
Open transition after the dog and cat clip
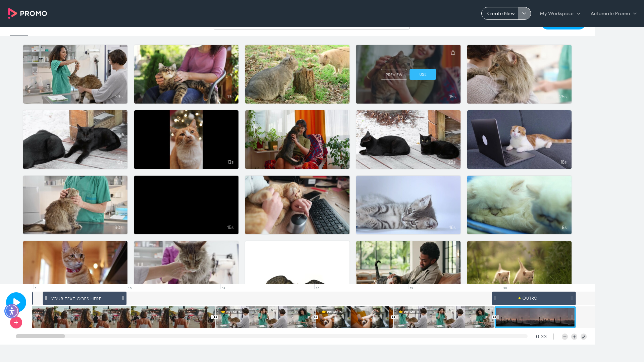point(393,317)
